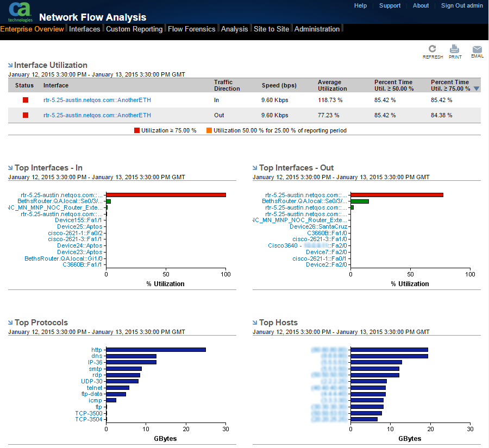Open the Top Interfaces - Out drill-down arrow
The image size is (489, 448).
coord(255,167)
